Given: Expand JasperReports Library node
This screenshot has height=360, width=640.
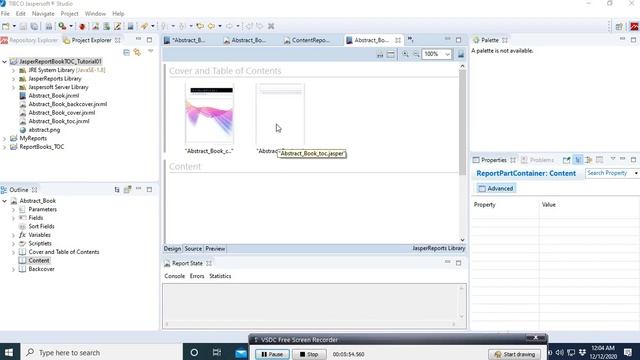Looking at the screenshot, I should pyautogui.click(x=13, y=79).
